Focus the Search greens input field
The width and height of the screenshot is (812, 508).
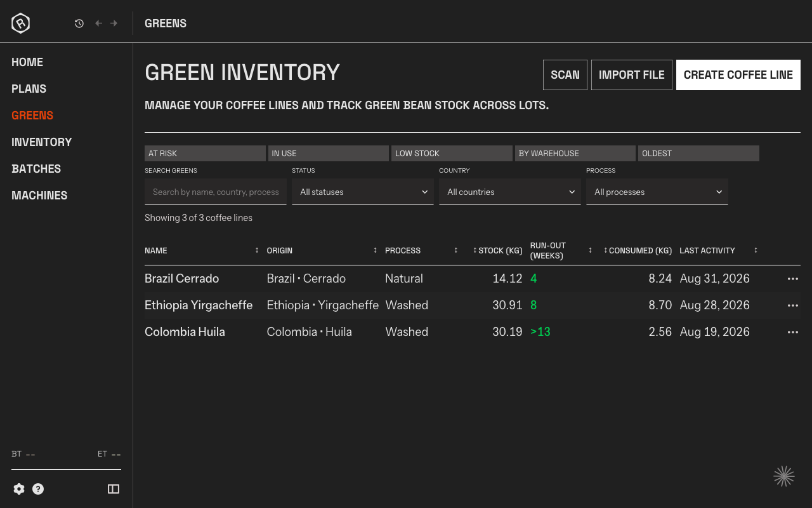pyautogui.click(x=216, y=192)
